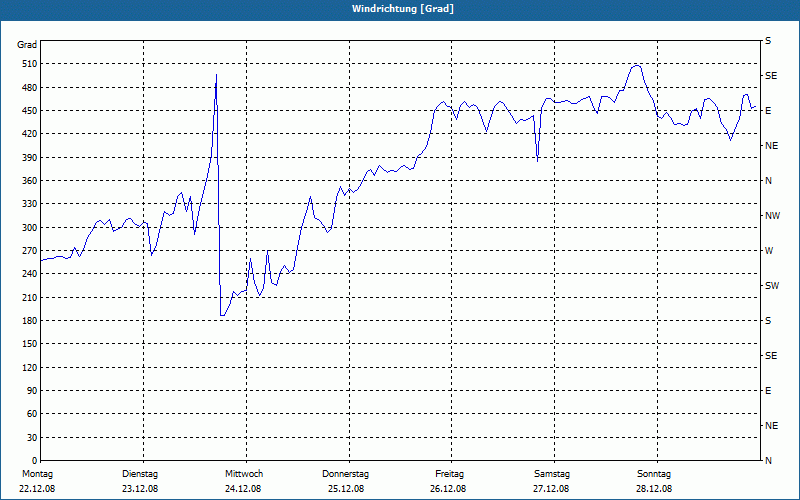The image size is (800, 500).
Task: Click the 'Donnerstag' day label
Action: (345, 474)
